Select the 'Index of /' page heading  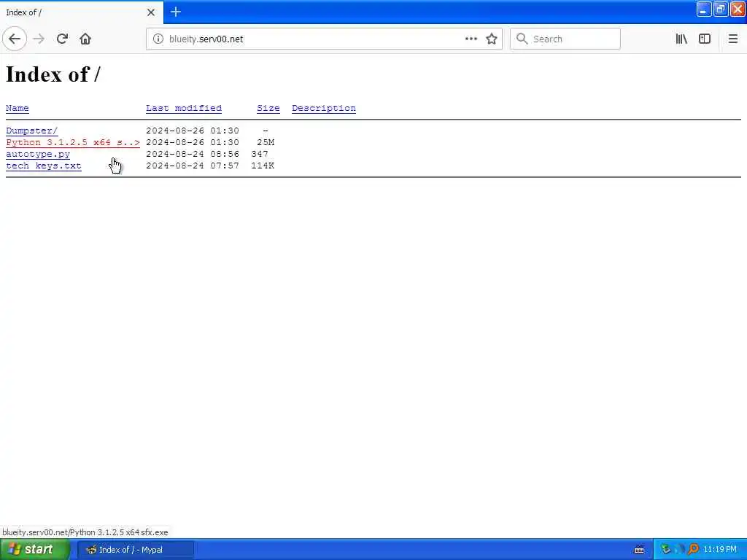[x=53, y=74]
